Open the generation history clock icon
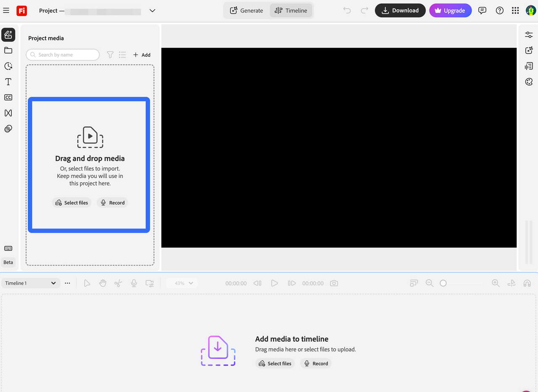 coord(8,66)
